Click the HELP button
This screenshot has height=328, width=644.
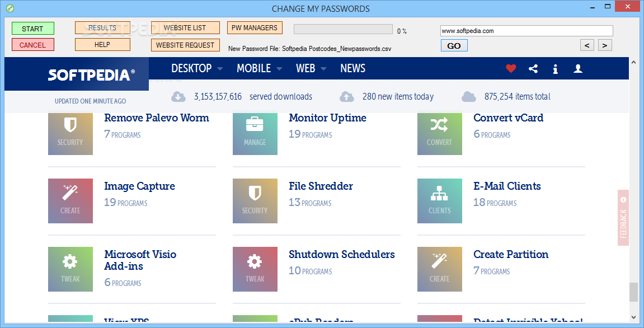point(103,44)
